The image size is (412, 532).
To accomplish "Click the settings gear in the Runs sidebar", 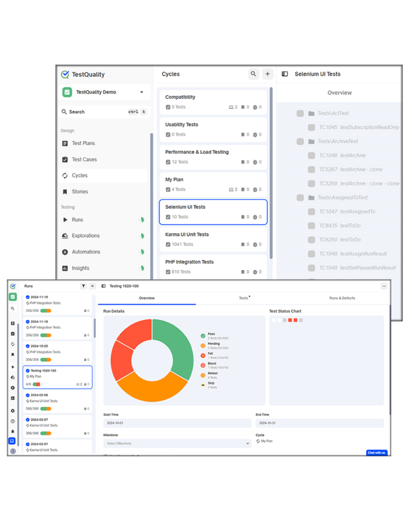I will [x=12, y=411].
